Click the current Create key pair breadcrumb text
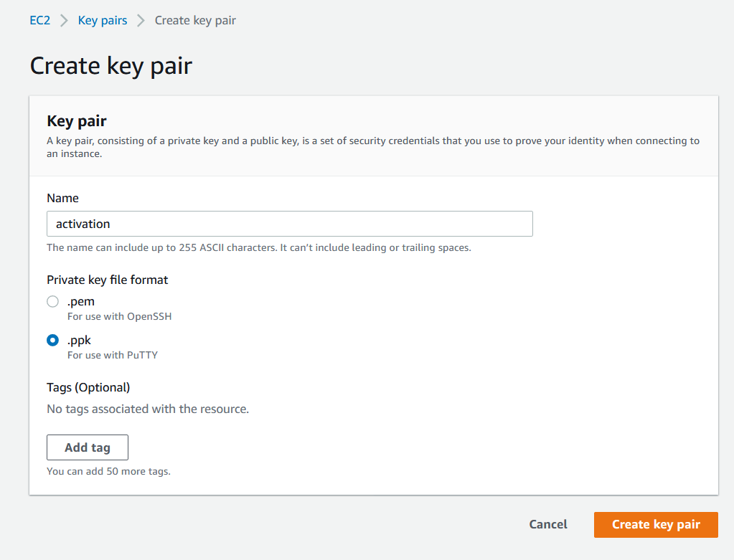This screenshot has height=560, width=734. pos(195,21)
